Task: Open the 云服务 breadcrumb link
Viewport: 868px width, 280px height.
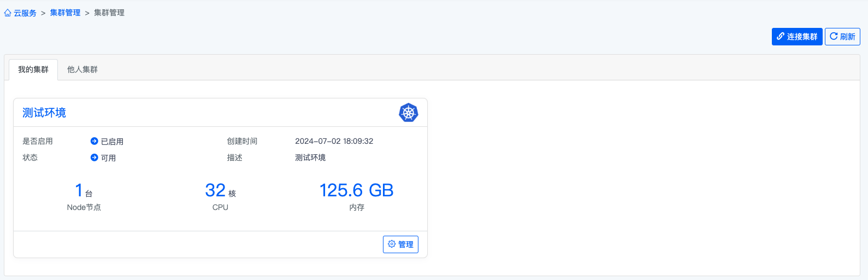Action: point(25,13)
